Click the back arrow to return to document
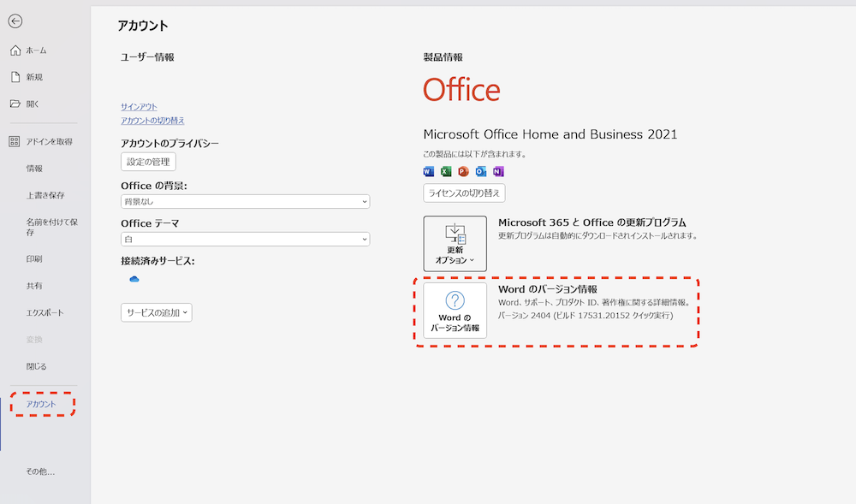 15,21
